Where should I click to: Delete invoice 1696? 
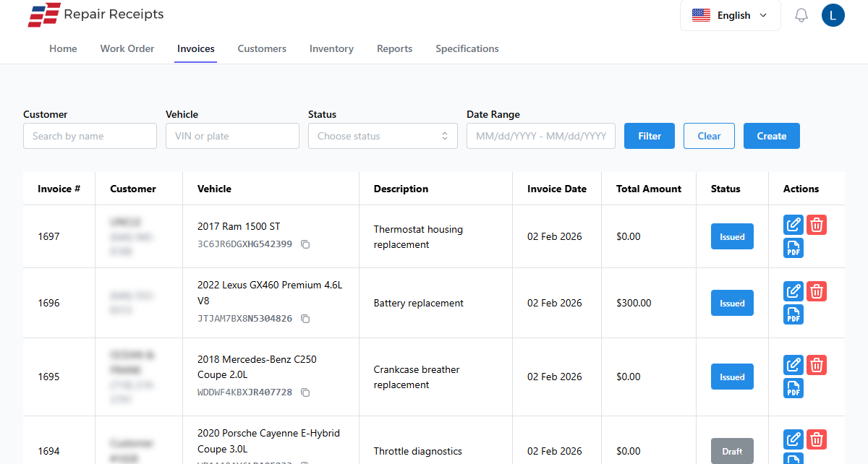[x=817, y=291]
